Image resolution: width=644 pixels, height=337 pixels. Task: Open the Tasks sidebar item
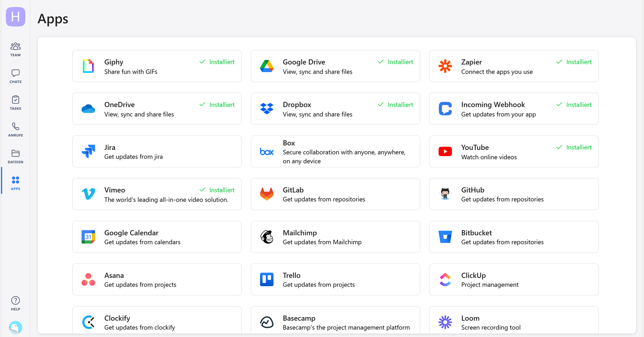(x=15, y=103)
